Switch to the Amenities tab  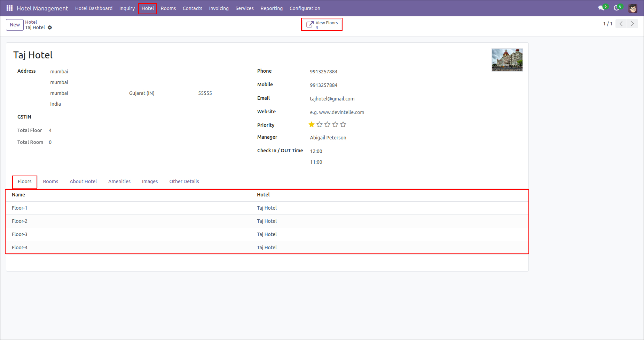pyautogui.click(x=119, y=181)
